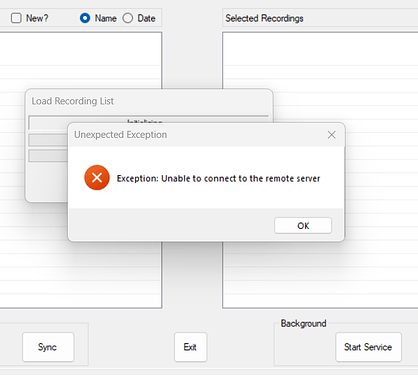Click the Unexpected Exception title text
The image size is (418, 375).
pos(121,135)
